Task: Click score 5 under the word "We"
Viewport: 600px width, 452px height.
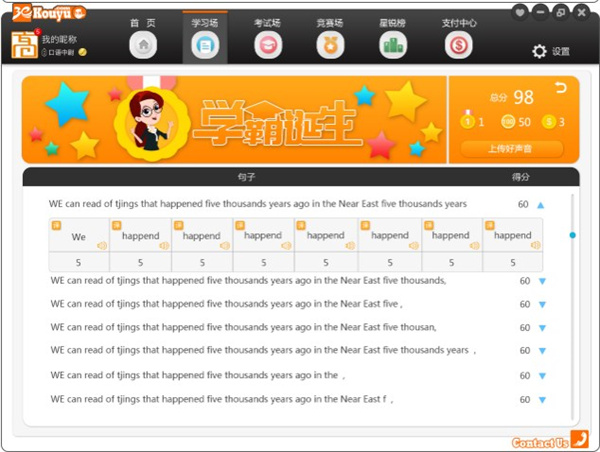Action: coord(78,263)
